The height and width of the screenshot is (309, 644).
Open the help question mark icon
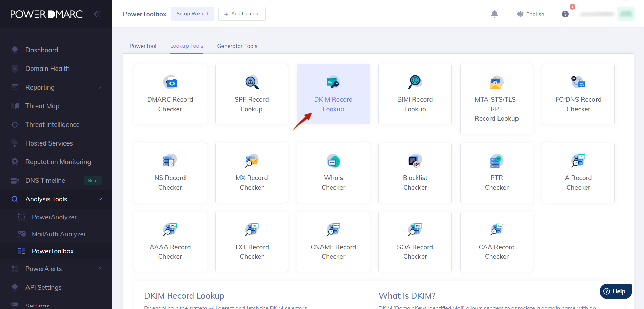[565, 14]
